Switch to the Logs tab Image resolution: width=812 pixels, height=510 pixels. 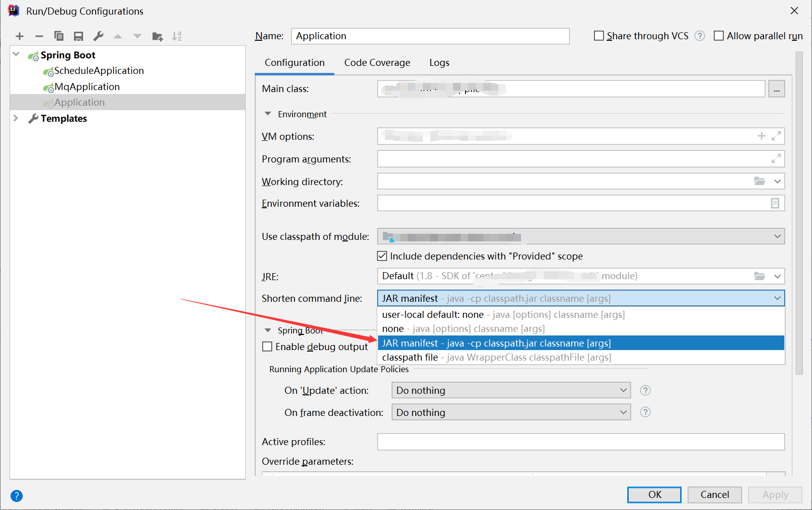(439, 63)
